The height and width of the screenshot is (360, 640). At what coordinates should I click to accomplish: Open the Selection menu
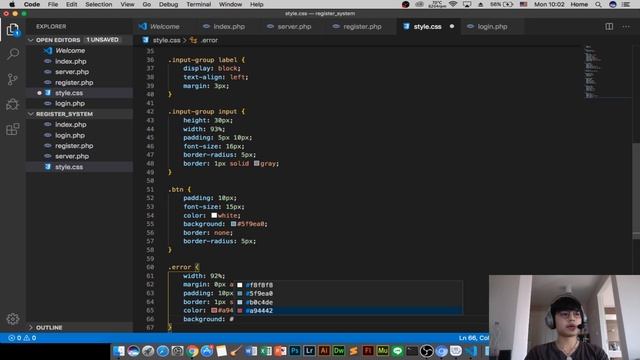(x=98, y=4)
